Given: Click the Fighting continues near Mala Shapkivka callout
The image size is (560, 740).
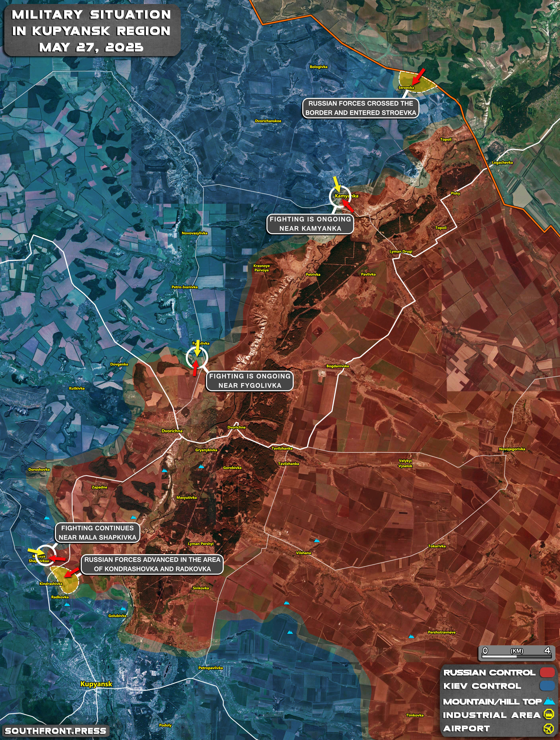Looking at the screenshot, I should [97, 533].
